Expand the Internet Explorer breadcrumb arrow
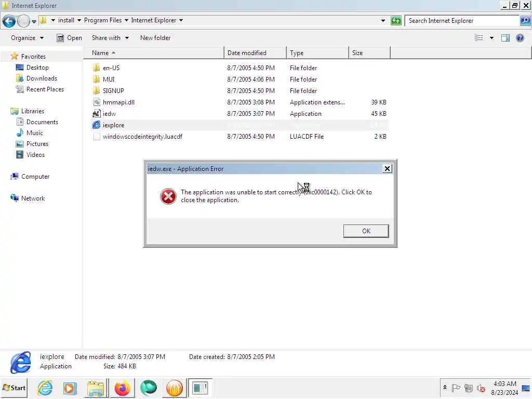 point(181,20)
